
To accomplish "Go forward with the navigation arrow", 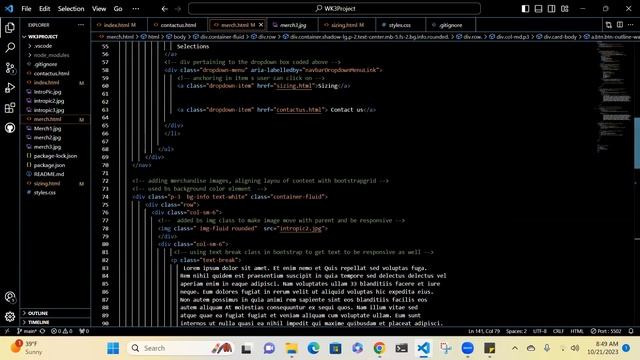I will [178, 9].
